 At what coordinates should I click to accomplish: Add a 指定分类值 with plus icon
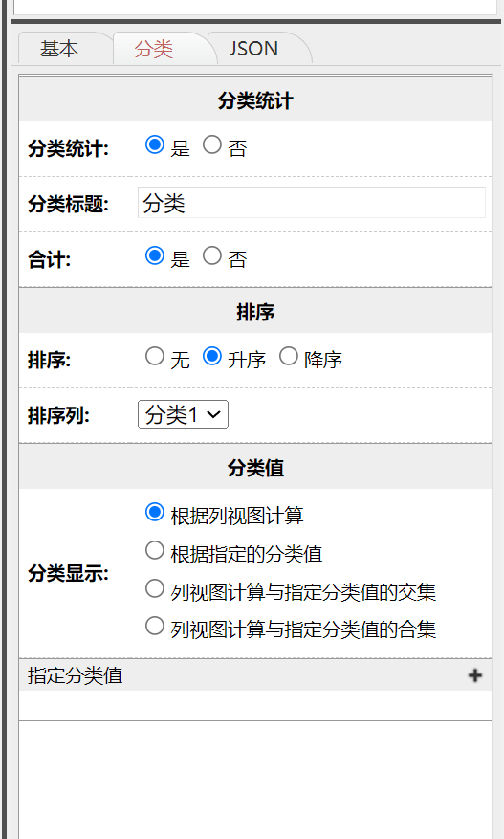point(475,675)
